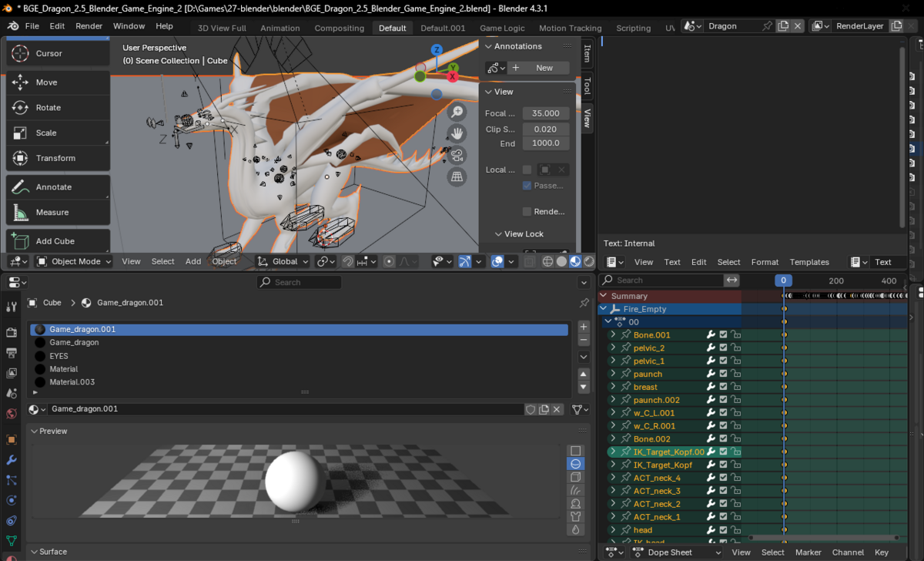Switch to the Animation workspace tab
924x561 pixels.
point(280,28)
